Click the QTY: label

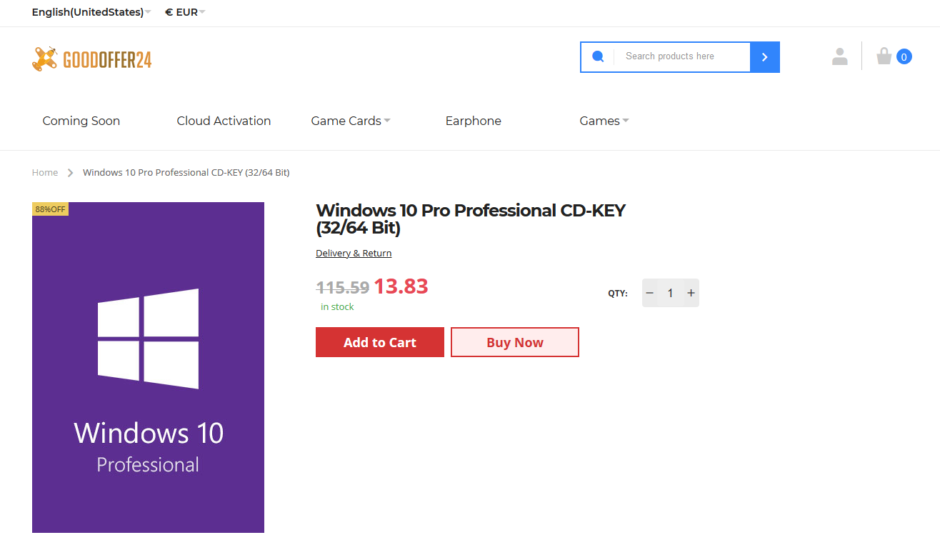tap(618, 293)
